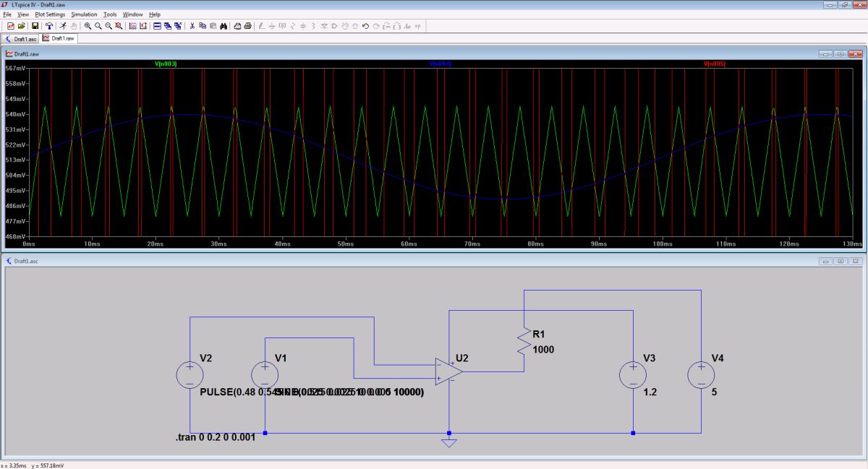Switch to the Draft1.asc tab
Screen dimensions: 868x469
[21, 39]
